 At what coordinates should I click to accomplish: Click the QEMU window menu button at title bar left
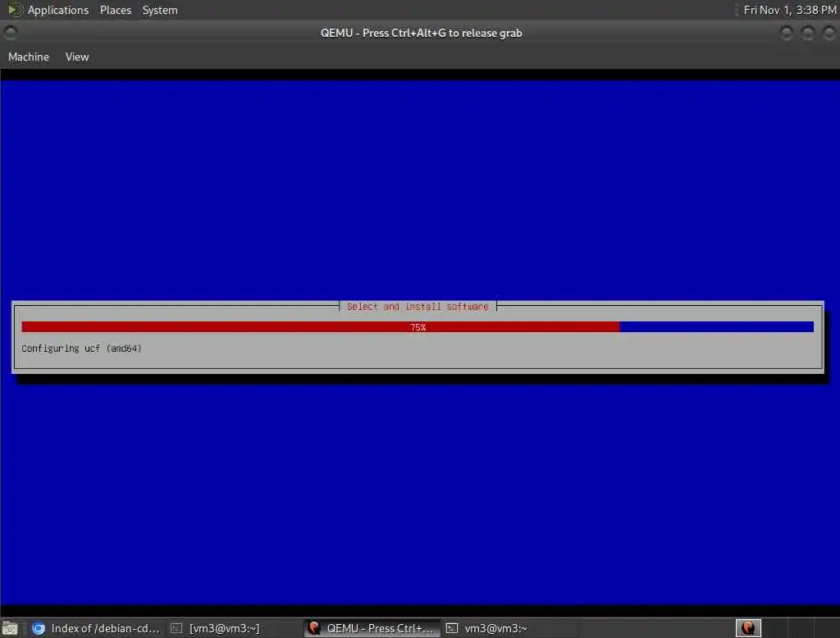10,33
